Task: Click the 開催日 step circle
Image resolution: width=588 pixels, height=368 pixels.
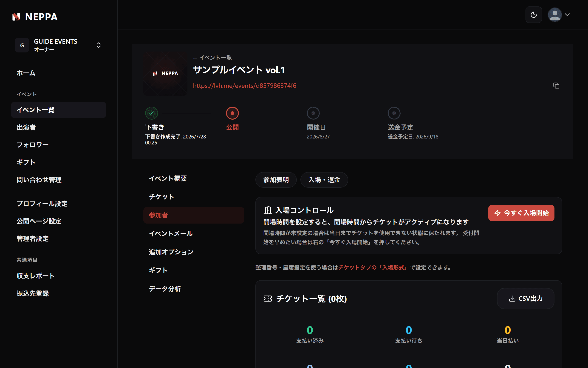Action: (313, 113)
